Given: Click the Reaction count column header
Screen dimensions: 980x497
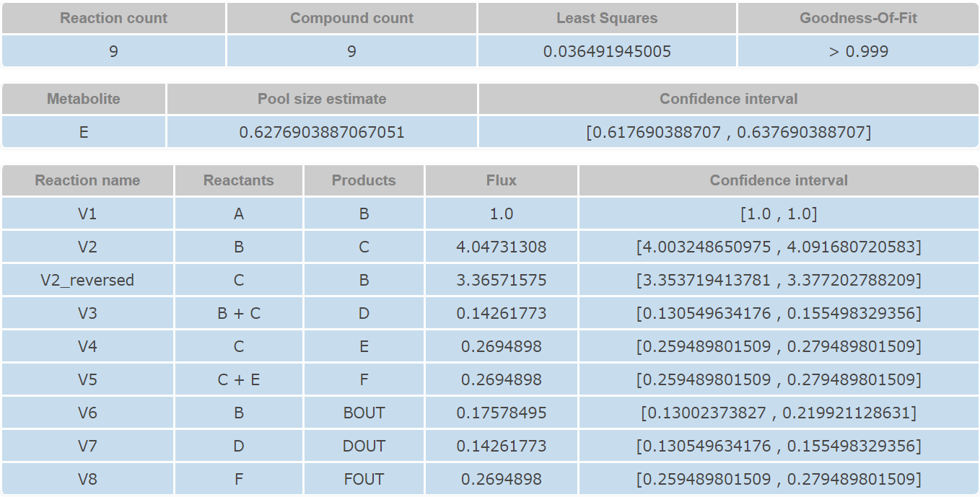Looking at the screenshot, I should pos(113,18).
